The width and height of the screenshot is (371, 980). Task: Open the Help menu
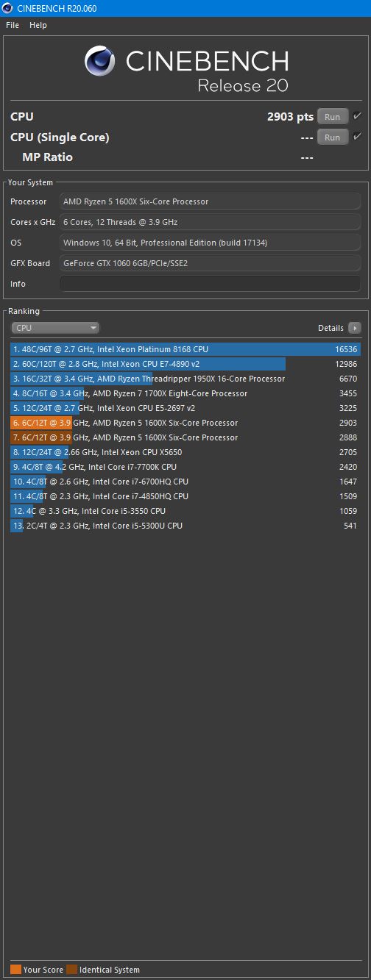pyautogui.click(x=38, y=25)
